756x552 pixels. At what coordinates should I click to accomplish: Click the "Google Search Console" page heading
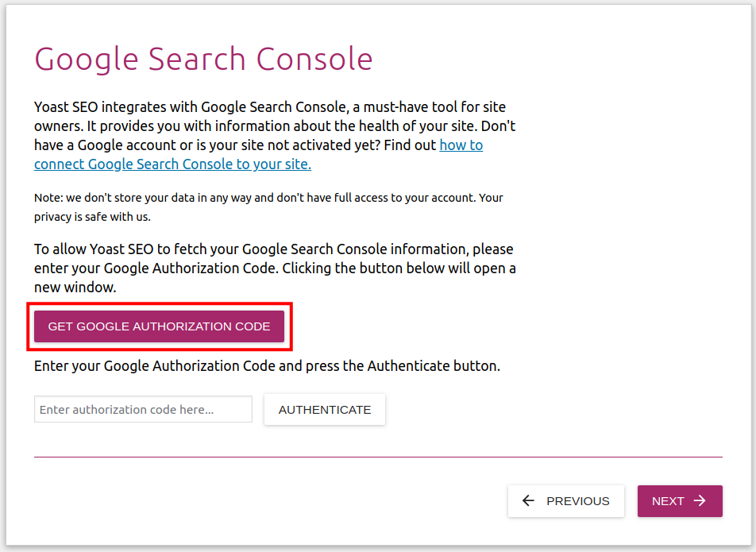203,60
